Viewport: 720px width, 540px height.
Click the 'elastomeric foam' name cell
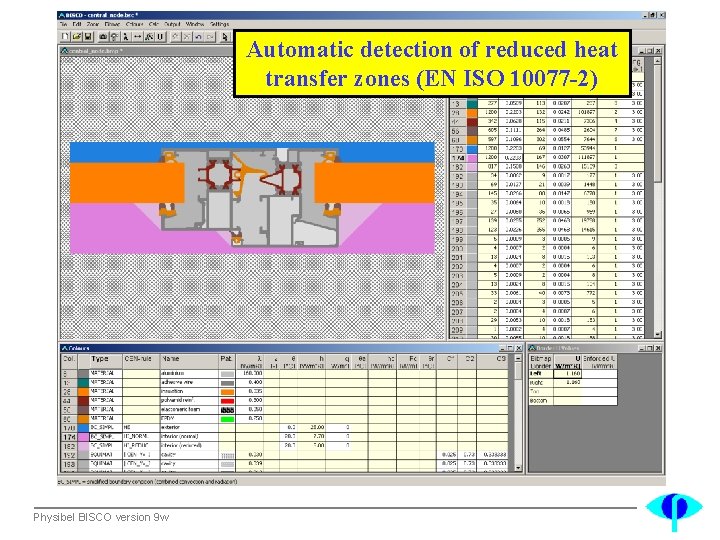click(x=189, y=410)
